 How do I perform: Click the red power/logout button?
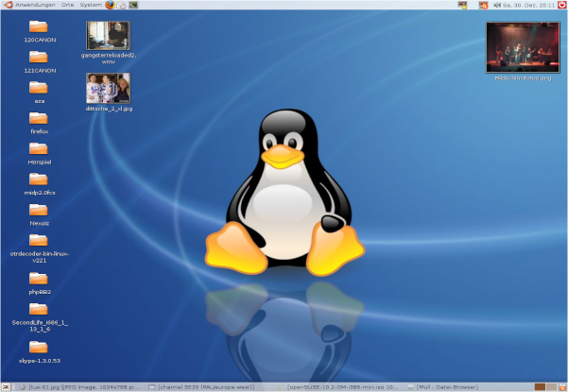[561, 5]
